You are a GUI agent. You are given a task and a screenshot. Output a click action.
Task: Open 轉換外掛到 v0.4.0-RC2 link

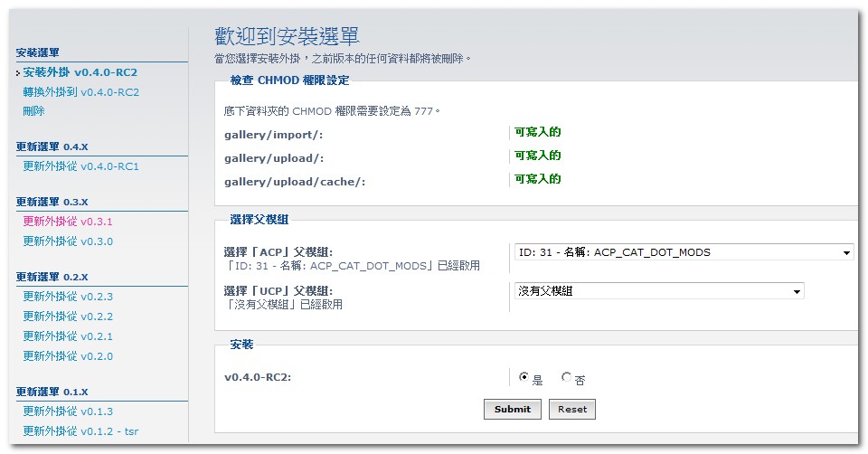click(x=80, y=92)
